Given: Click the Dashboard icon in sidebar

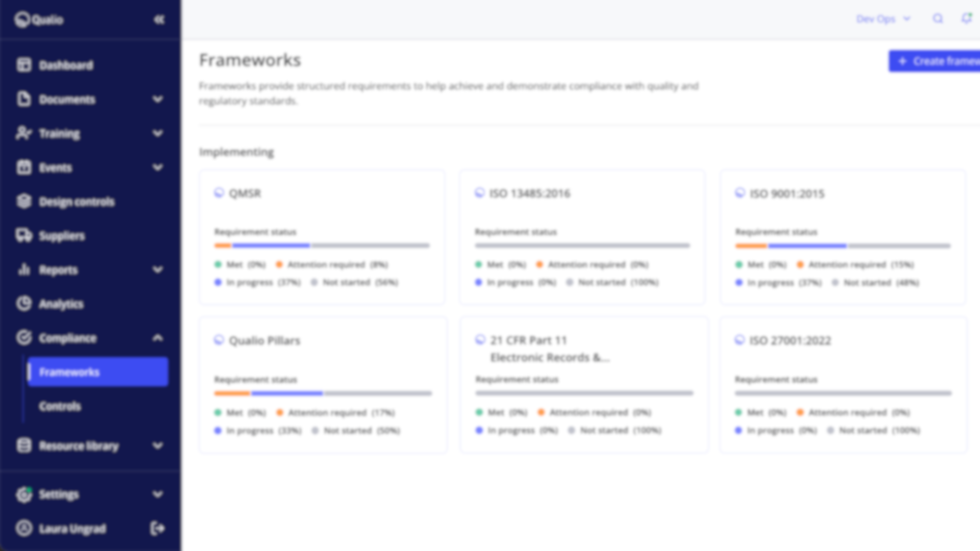Looking at the screenshot, I should [x=23, y=65].
